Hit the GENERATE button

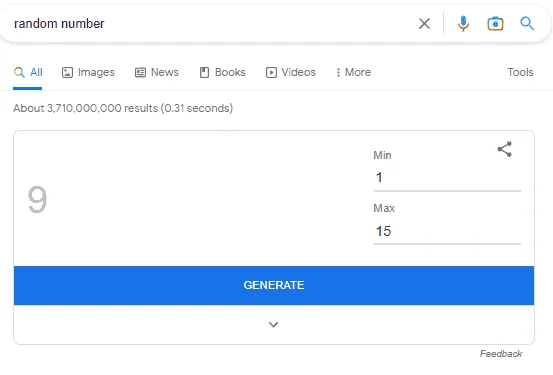coord(274,285)
